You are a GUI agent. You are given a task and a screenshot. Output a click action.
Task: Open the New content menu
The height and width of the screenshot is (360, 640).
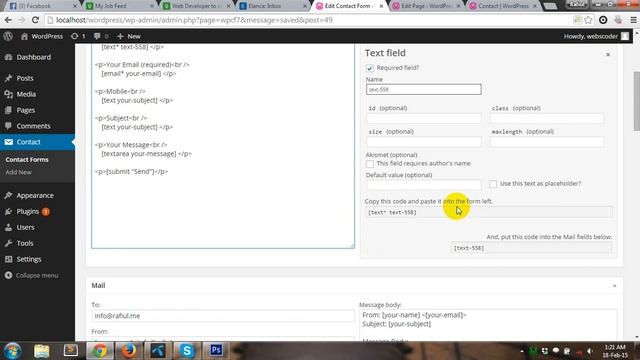point(129,36)
